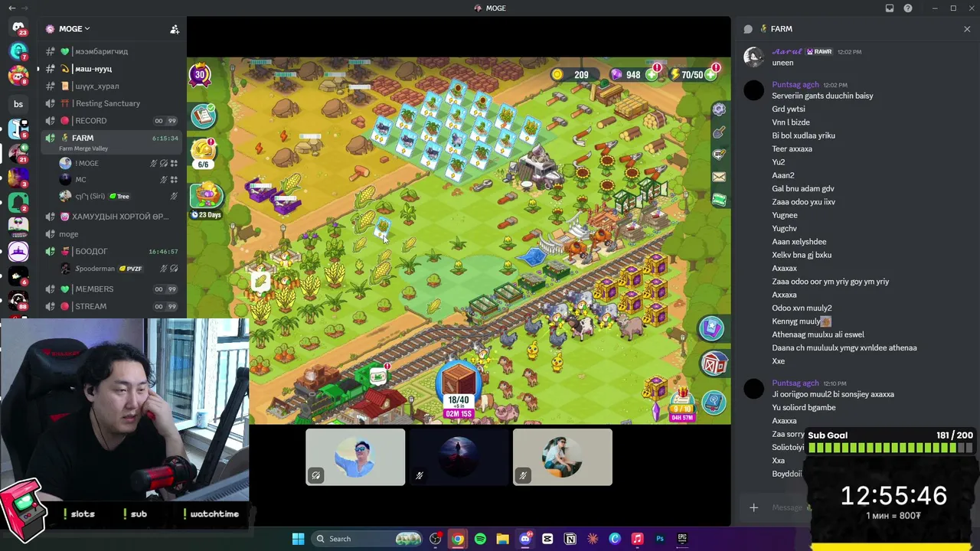Screen dimensions: 980x551
Task: Open game settings gear icon
Action: point(719,109)
